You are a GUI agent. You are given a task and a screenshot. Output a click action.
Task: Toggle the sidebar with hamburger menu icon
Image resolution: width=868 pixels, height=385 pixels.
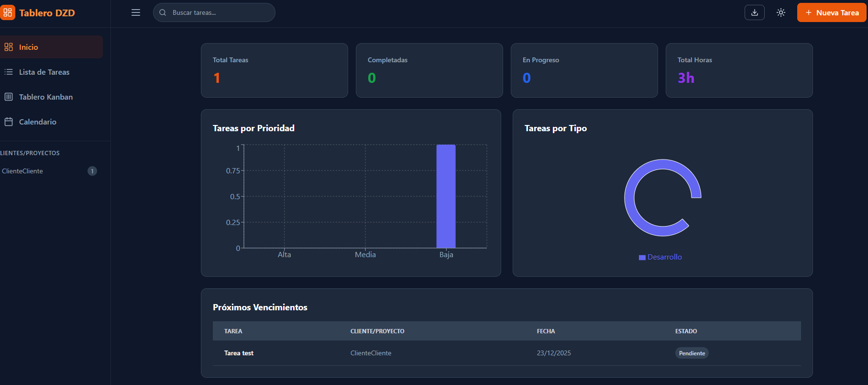tap(136, 12)
